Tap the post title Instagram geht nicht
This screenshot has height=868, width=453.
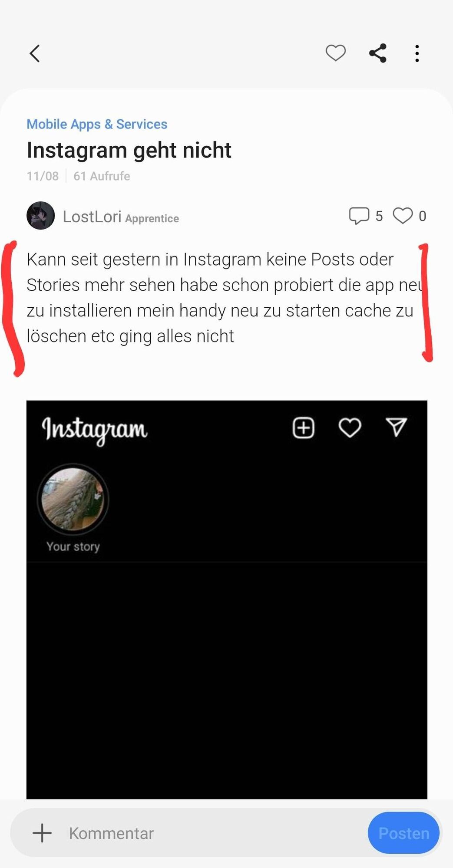point(129,151)
